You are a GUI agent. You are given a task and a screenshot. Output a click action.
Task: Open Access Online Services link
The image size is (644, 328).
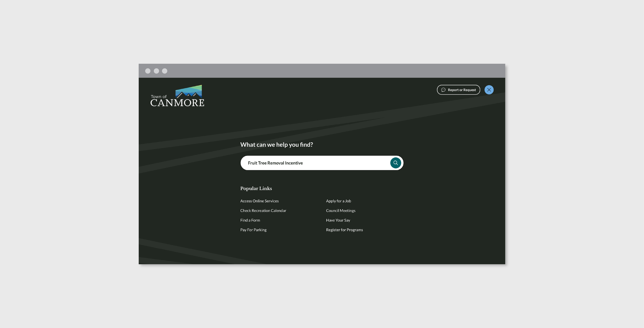(259, 201)
